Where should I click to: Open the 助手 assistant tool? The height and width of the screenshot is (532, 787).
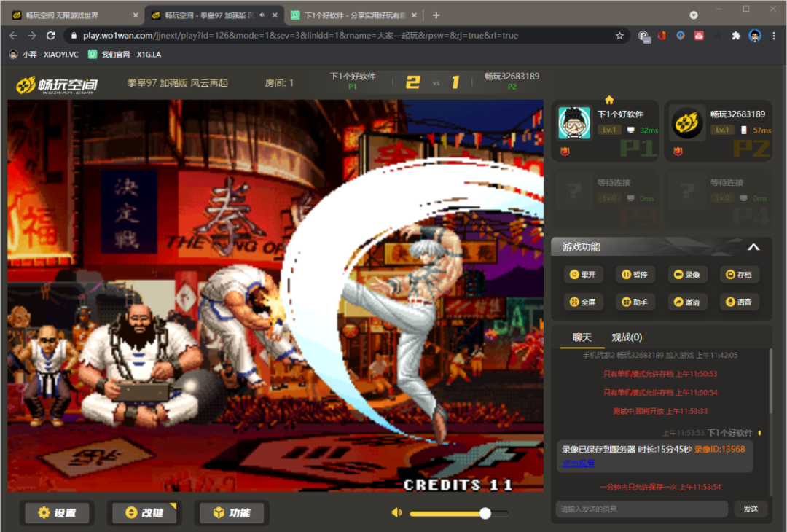(635, 302)
